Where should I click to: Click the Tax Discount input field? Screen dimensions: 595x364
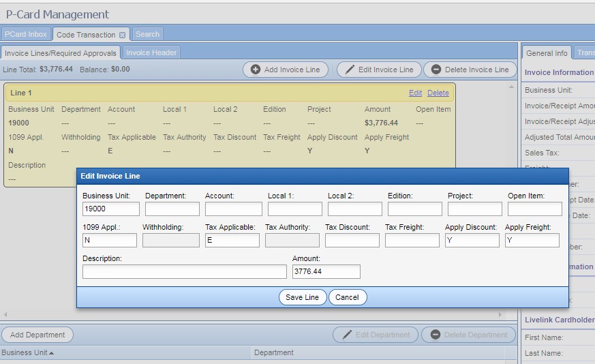pyautogui.click(x=352, y=240)
